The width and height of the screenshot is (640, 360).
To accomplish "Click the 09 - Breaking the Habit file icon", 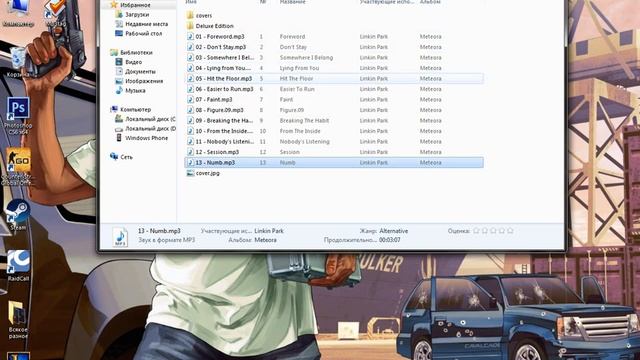I will pos(190,120).
